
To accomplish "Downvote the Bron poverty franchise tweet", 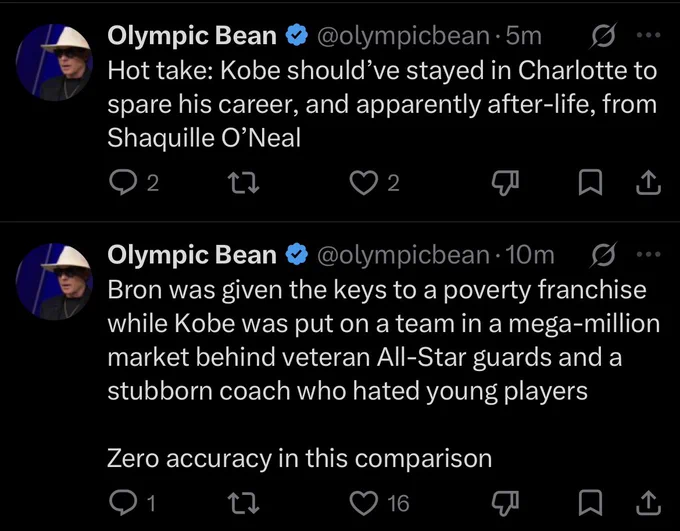I will [505, 503].
